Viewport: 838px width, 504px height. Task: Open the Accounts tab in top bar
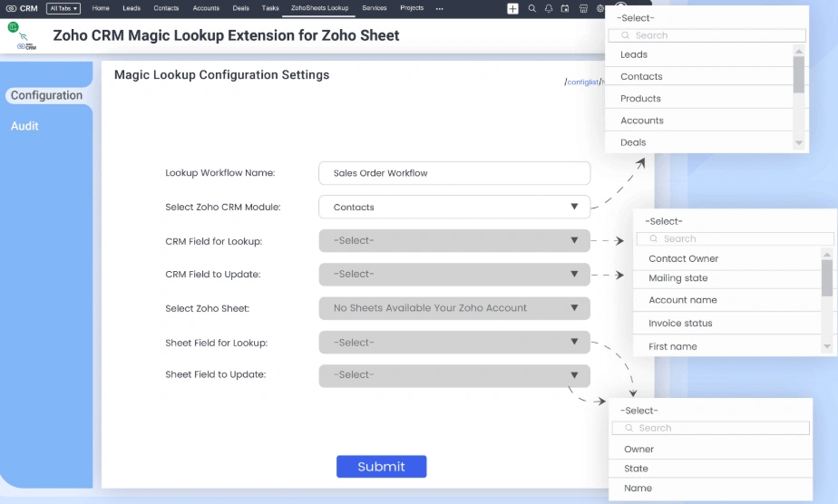coord(206,8)
